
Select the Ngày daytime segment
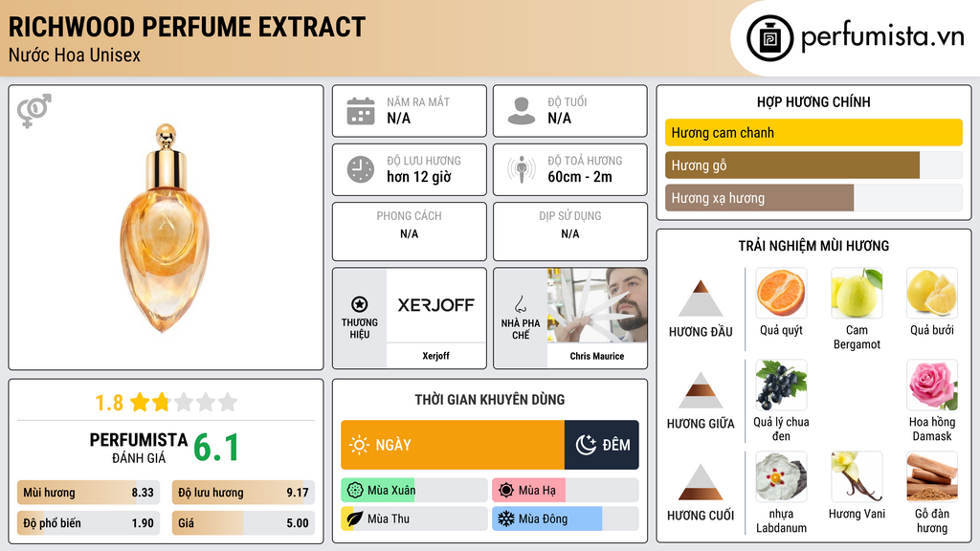[453, 445]
